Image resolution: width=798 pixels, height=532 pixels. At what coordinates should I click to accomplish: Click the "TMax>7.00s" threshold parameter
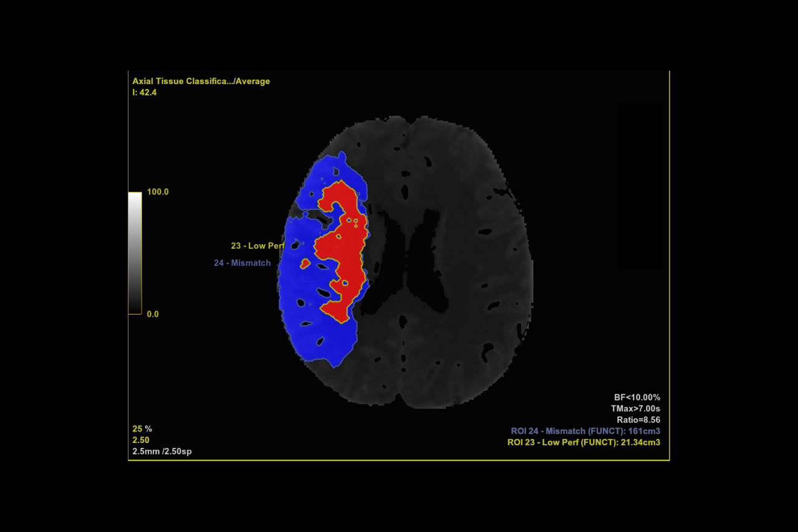(637, 409)
